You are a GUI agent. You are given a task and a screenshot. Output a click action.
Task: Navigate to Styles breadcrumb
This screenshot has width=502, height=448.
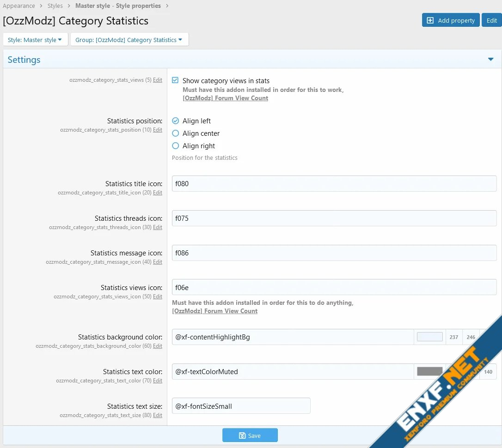(x=55, y=6)
